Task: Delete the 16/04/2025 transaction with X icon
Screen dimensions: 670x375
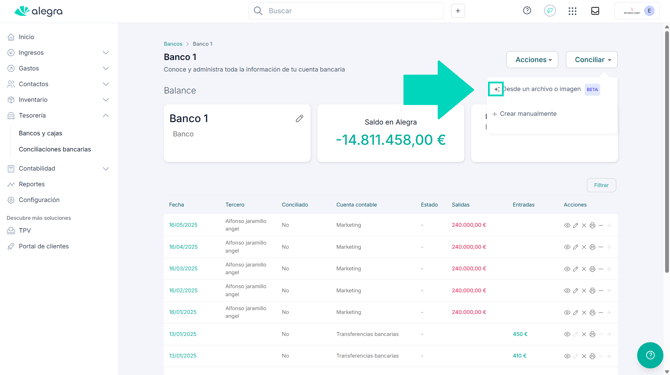Action: (584, 247)
